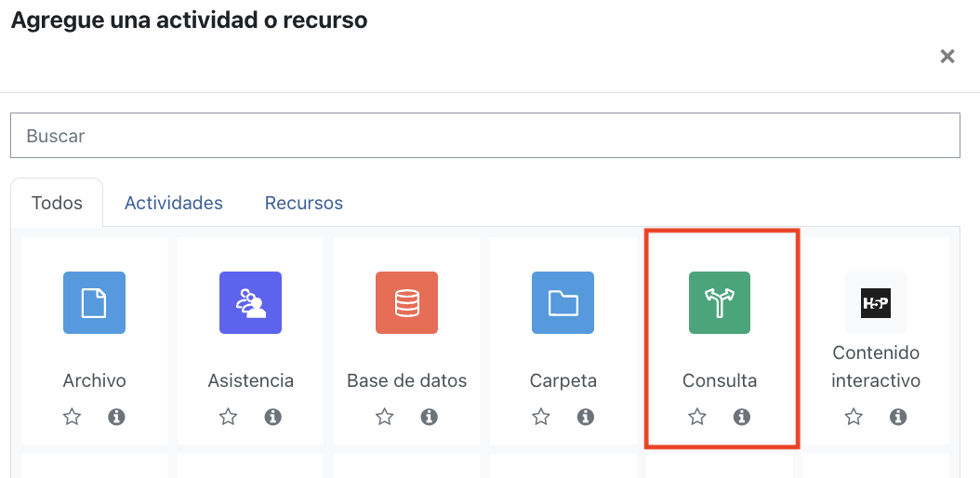The image size is (980, 478).
Task: Star Asistencia as a favourite
Action: pyautogui.click(x=229, y=417)
